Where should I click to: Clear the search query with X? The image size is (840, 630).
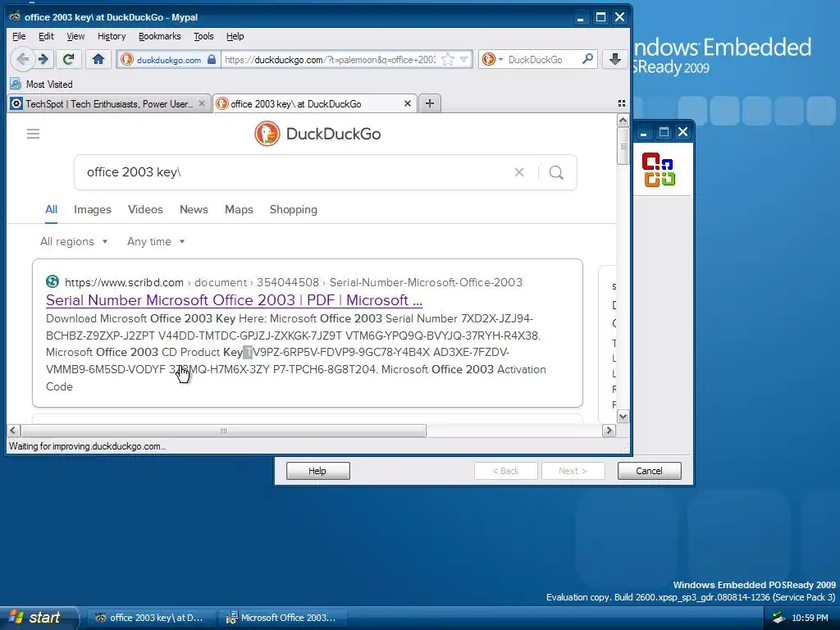[519, 172]
